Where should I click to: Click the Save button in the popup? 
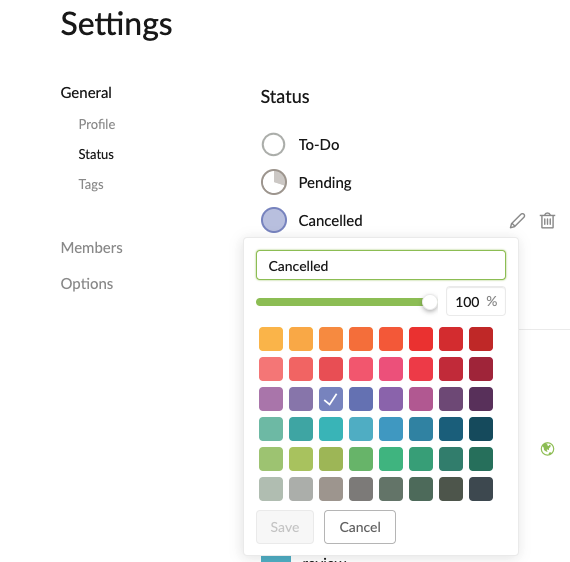coord(285,527)
